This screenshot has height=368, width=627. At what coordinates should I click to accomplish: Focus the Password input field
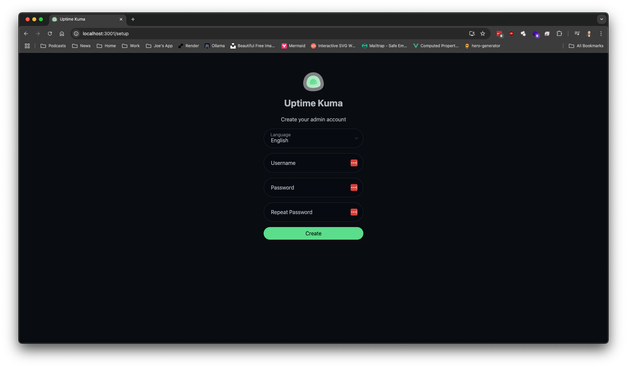pyautogui.click(x=313, y=188)
